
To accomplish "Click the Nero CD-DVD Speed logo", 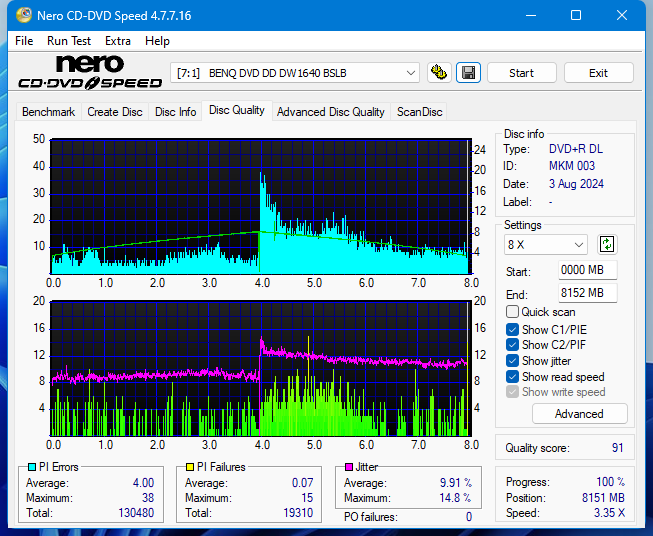I will (x=90, y=72).
